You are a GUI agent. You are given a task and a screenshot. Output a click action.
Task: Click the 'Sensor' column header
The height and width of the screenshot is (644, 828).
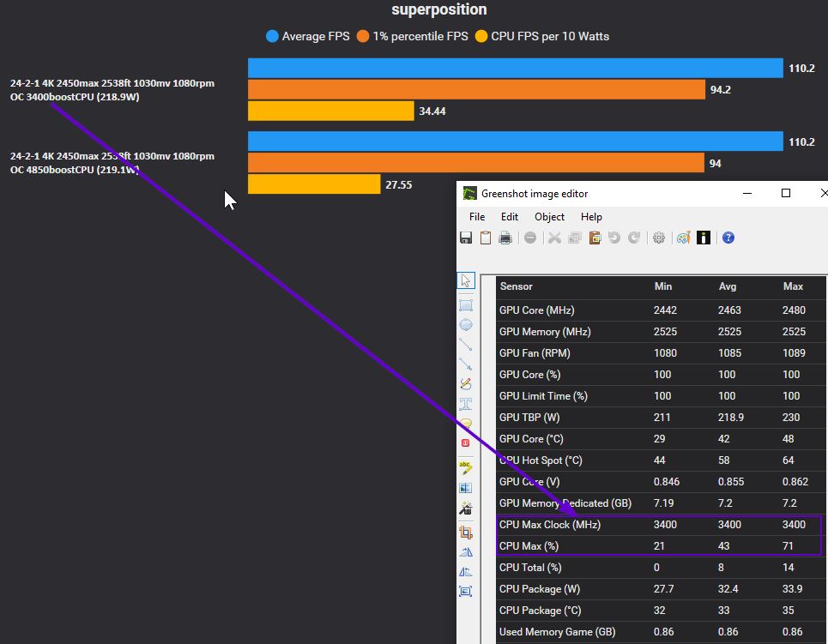(x=516, y=286)
